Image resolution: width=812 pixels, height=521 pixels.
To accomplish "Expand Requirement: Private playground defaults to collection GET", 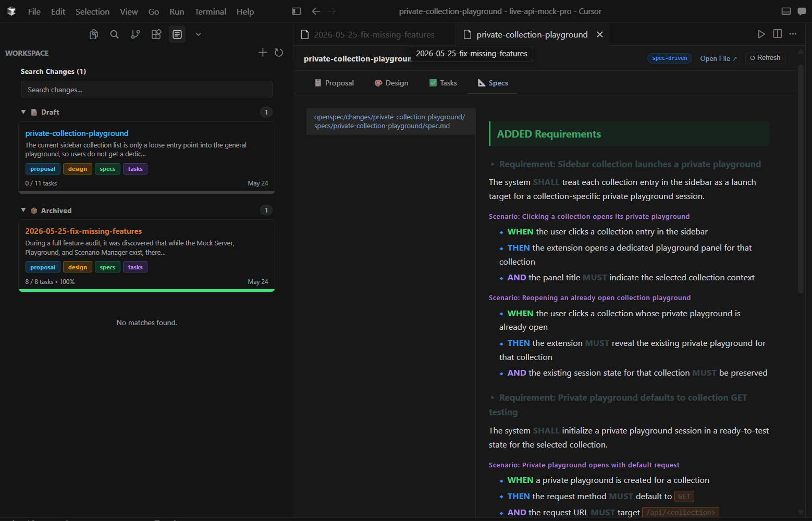I will click(619, 405).
